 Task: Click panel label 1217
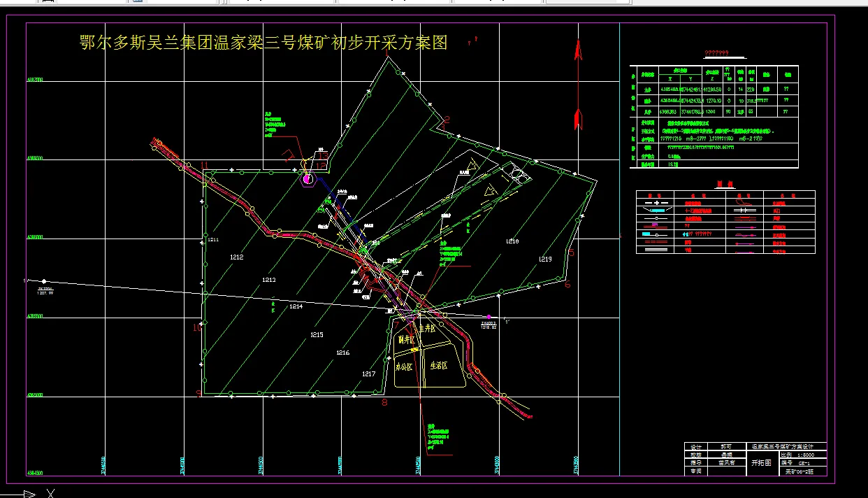pyautogui.click(x=369, y=374)
